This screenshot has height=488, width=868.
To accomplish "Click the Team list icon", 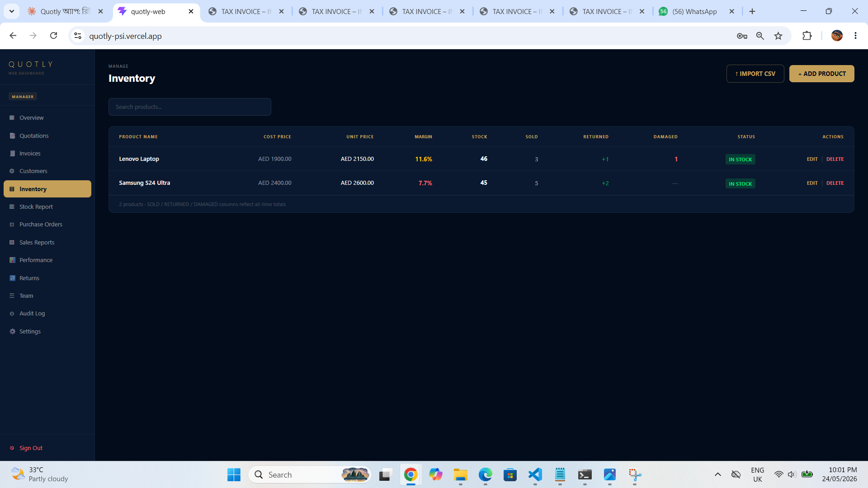I will click(x=12, y=296).
